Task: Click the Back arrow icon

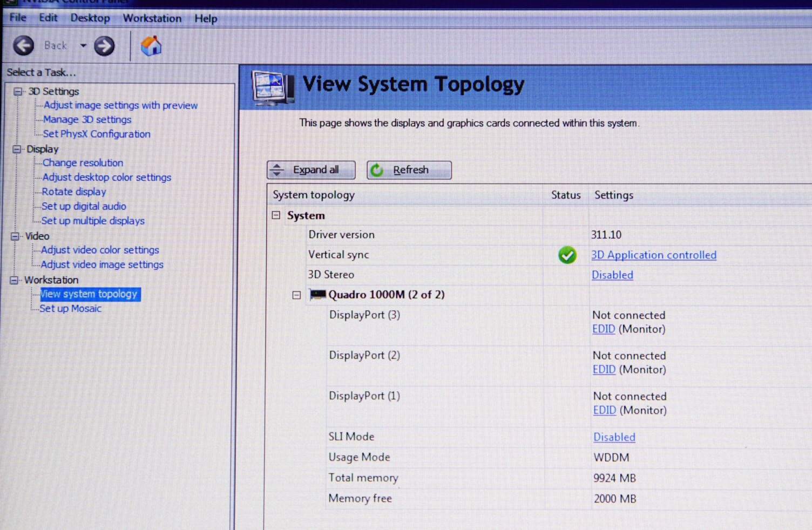Action: coord(23,46)
